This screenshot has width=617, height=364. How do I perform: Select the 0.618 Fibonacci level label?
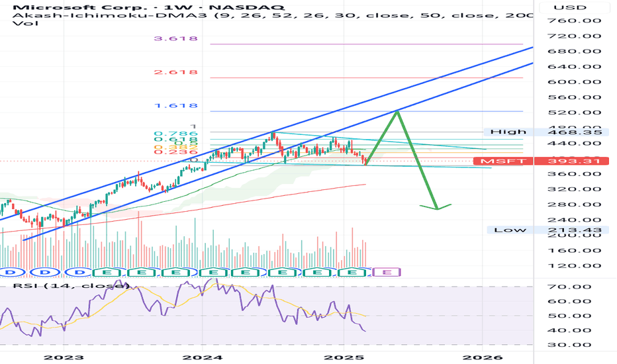coord(175,139)
